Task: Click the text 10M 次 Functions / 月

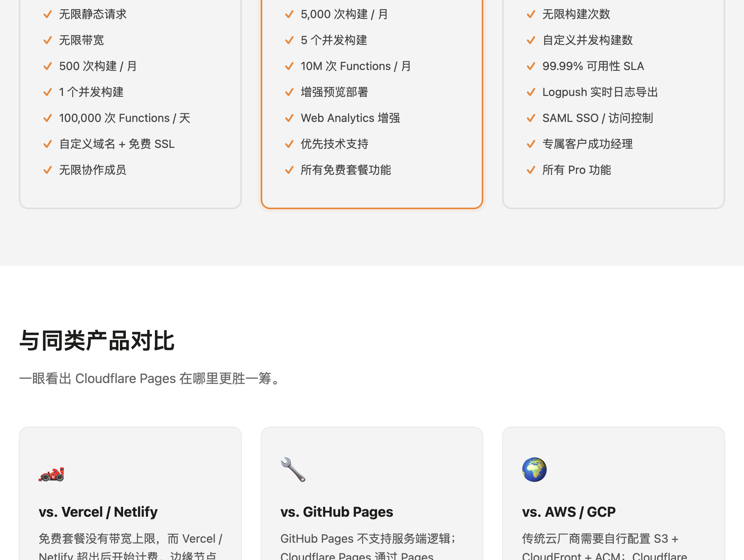Action: [356, 66]
